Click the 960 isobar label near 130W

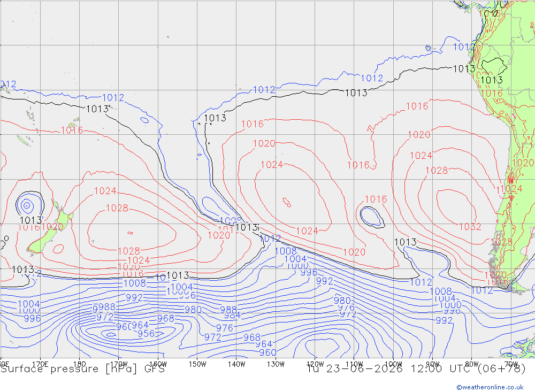click(267, 352)
